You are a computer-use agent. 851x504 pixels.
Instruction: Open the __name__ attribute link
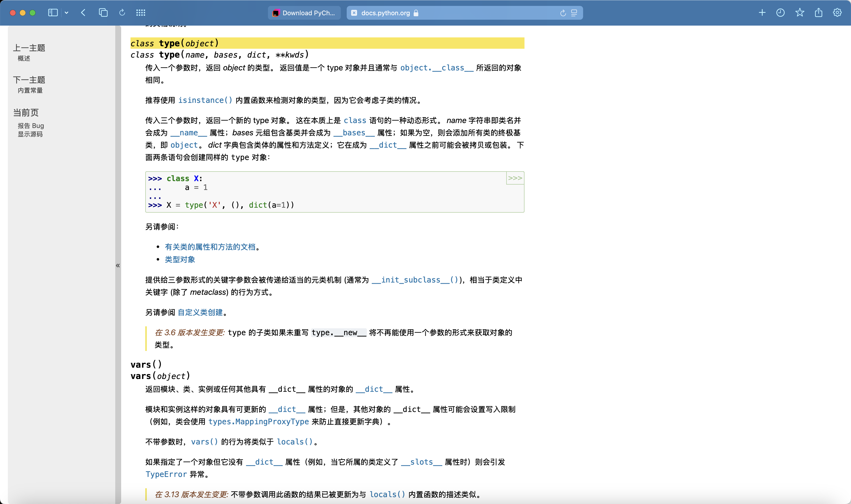click(x=189, y=133)
